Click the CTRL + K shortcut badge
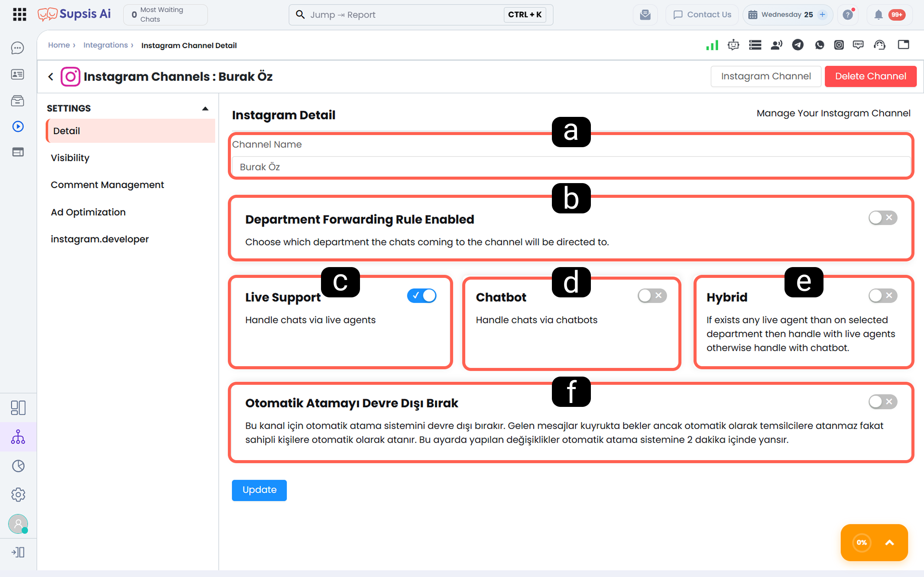Image resolution: width=924 pixels, height=577 pixels. [x=525, y=15]
